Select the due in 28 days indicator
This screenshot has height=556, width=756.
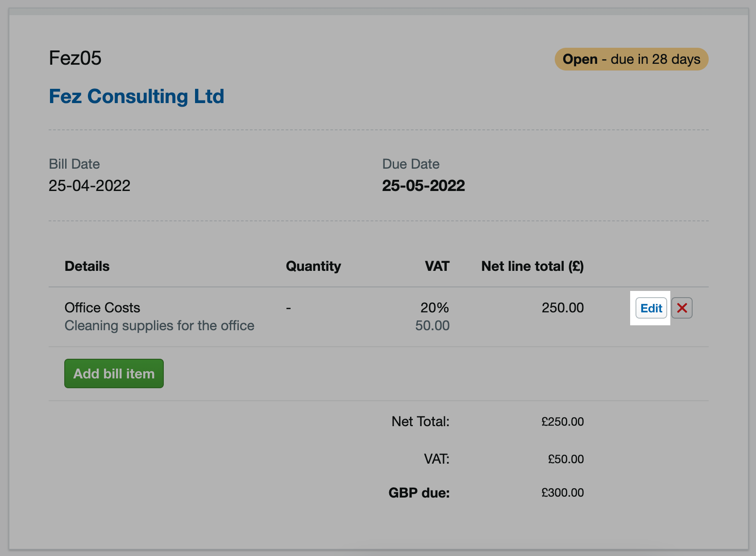tap(631, 59)
